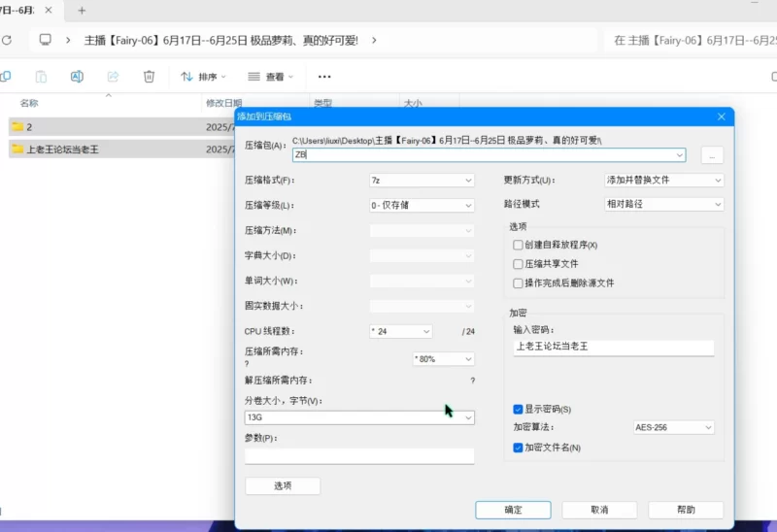777x532 pixels.
Task: Click the password input field
Action: pyautogui.click(x=614, y=347)
